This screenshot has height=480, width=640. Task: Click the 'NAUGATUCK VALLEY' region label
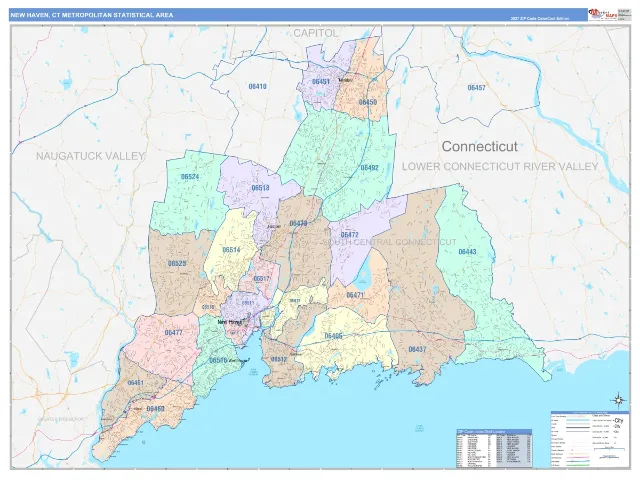(x=91, y=156)
